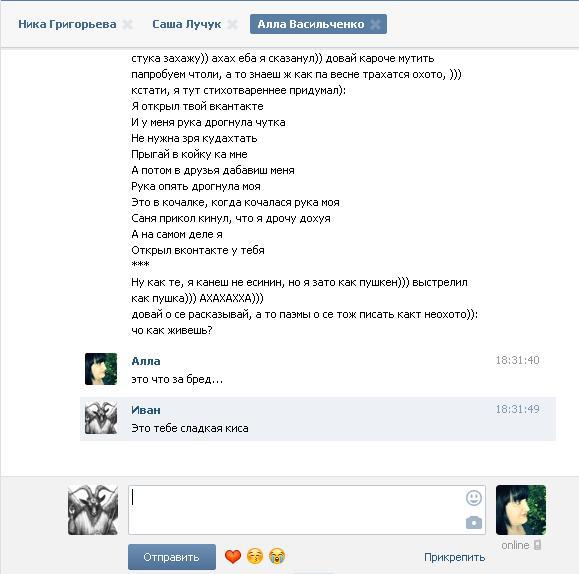Insert the crying face emoji
Viewport: 579px width, 574px height.
[x=277, y=556]
